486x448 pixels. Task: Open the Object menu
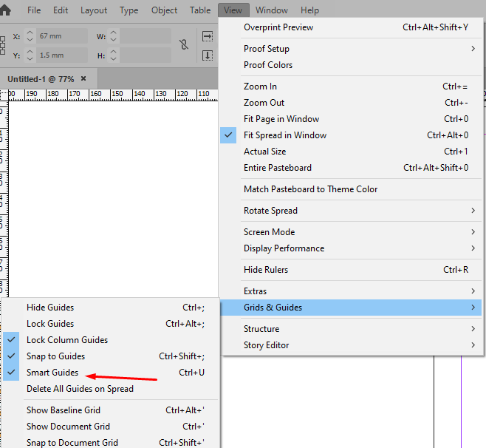coord(164,10)
